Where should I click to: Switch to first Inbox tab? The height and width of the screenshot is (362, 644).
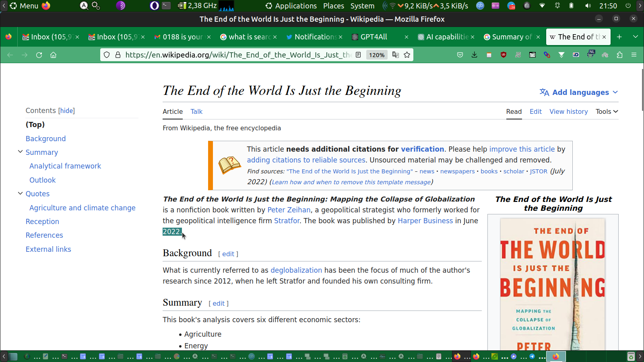(51, 37)
